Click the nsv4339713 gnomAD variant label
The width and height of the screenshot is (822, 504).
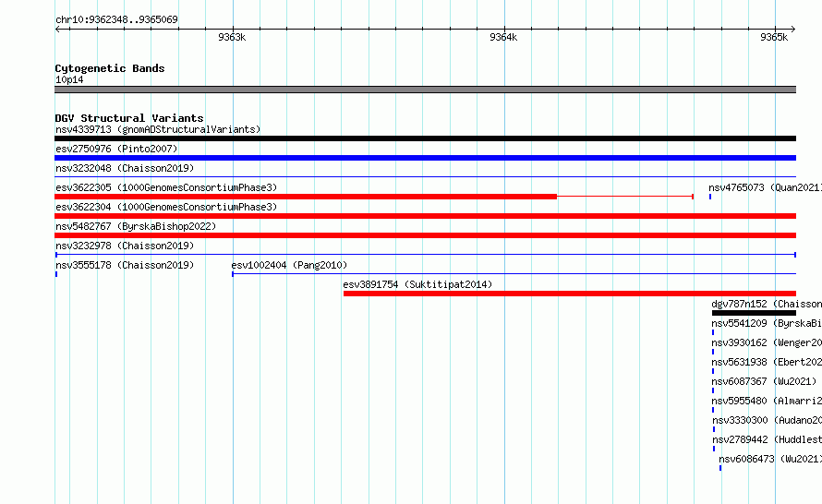click(158, 129)
